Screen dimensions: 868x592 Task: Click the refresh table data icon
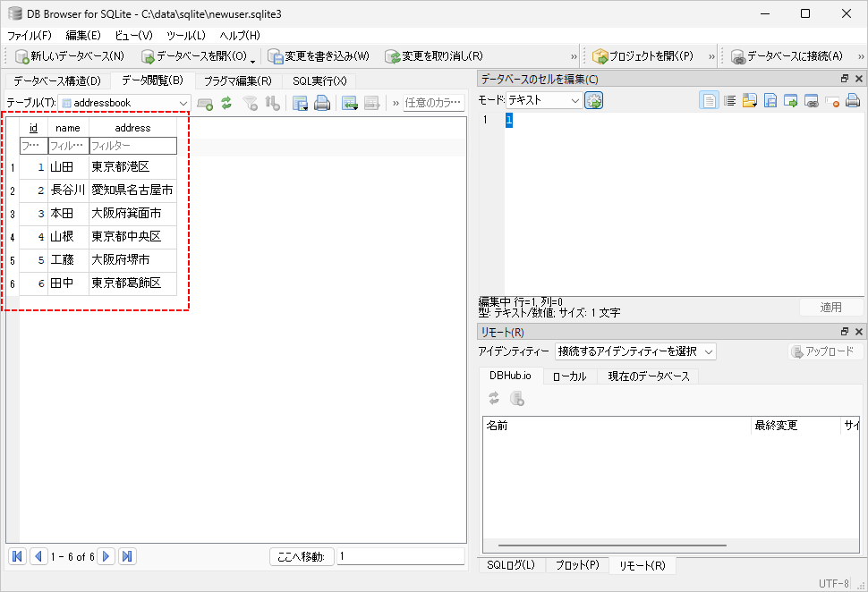pos(226,103)
